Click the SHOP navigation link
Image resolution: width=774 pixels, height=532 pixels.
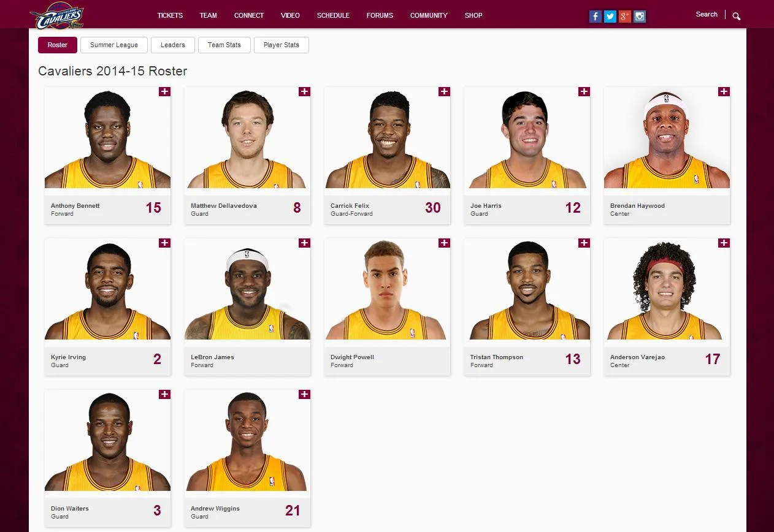click(x=473, y=15)
